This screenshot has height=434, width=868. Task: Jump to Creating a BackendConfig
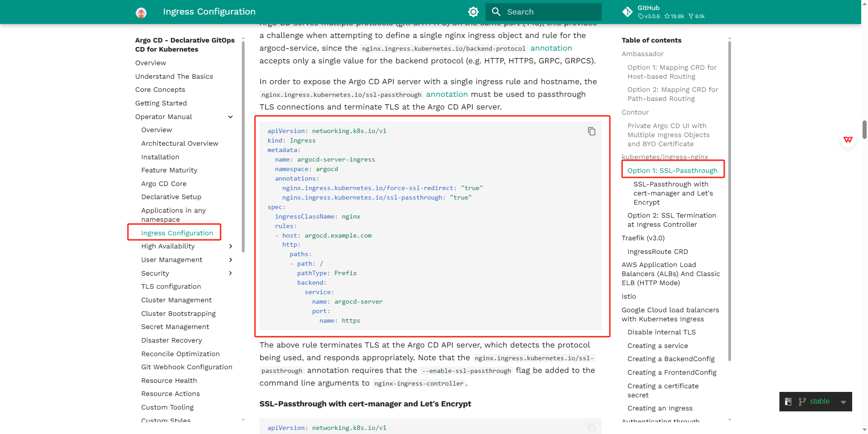671,359
